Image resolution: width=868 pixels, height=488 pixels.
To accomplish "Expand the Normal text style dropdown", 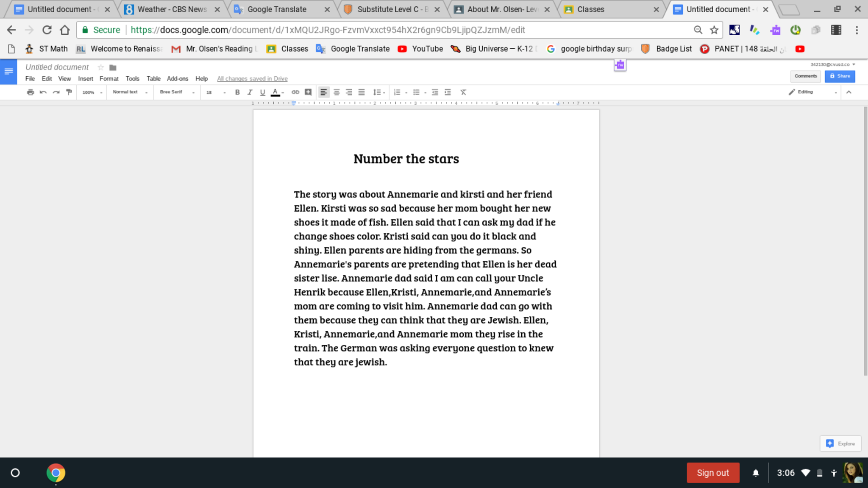I will (130, 92).
